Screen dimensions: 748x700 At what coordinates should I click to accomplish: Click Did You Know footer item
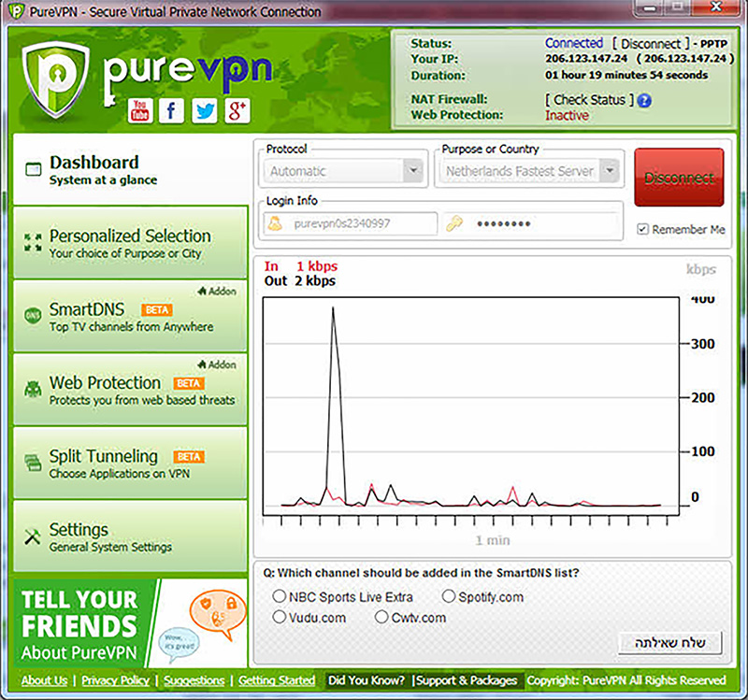pyautogui.click(x=367, y=680)
